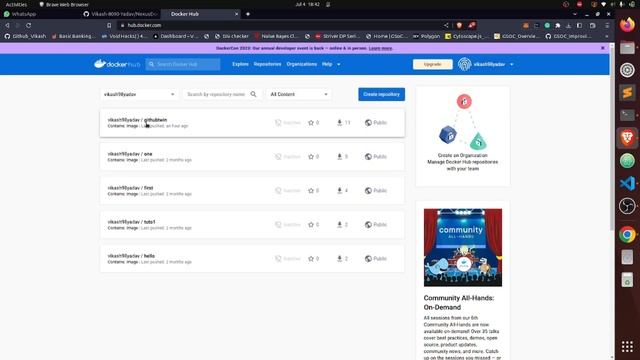Open the Organizations menu item

click(x=302, y=64)
